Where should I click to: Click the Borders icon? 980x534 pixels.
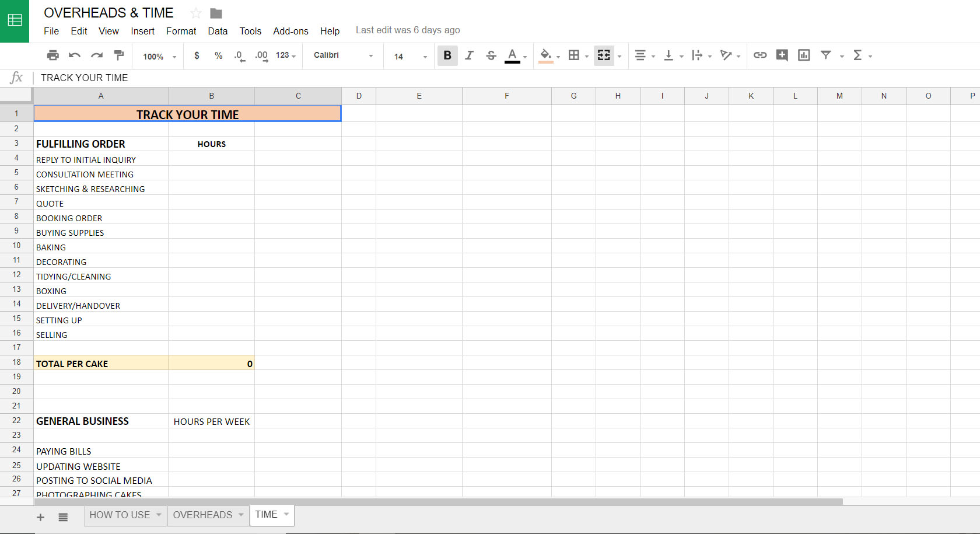[x=574, y=55]
